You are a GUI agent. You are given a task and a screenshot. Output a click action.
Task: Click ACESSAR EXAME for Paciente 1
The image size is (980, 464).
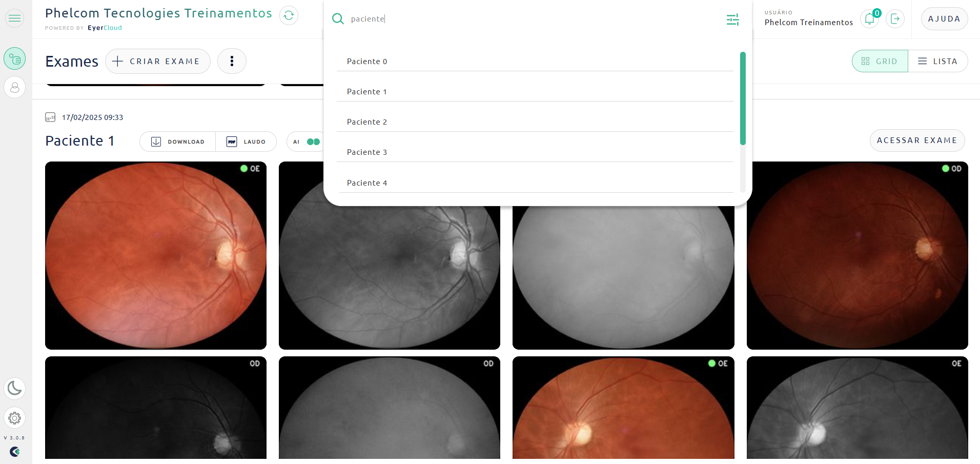click(x=917, y=140)
